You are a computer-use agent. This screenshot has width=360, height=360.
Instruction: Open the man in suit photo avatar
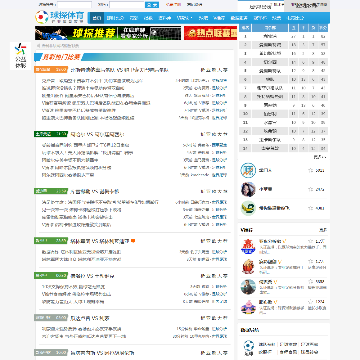coord(248,287)
